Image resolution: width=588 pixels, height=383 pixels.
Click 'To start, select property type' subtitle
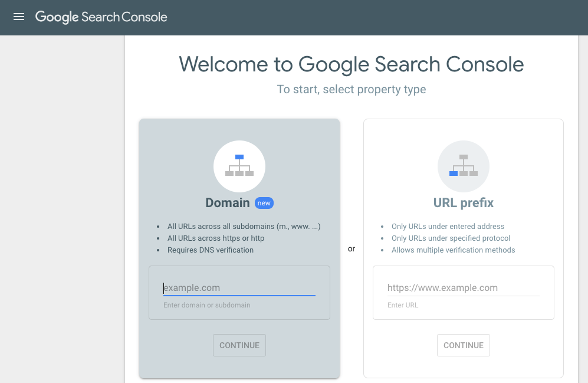coord(352,89)
